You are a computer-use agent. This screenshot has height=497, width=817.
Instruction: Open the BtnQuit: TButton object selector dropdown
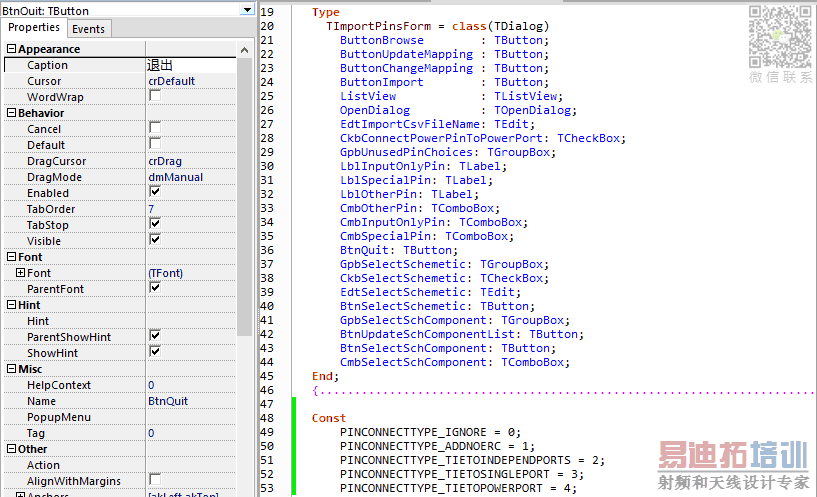point(247,9)
